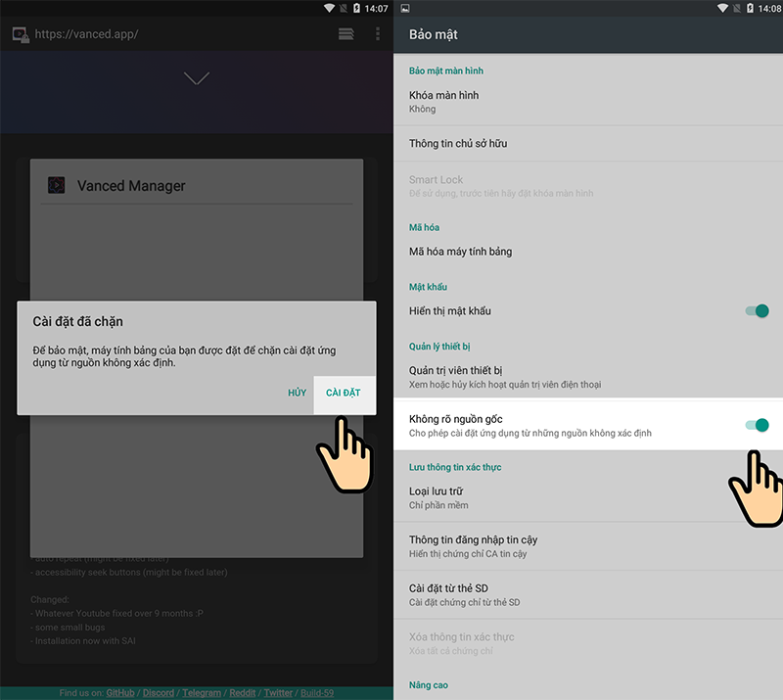
Task: Tap the 14:08 clock in status bar
Action: pyautogui.click(x=769, y=9)
